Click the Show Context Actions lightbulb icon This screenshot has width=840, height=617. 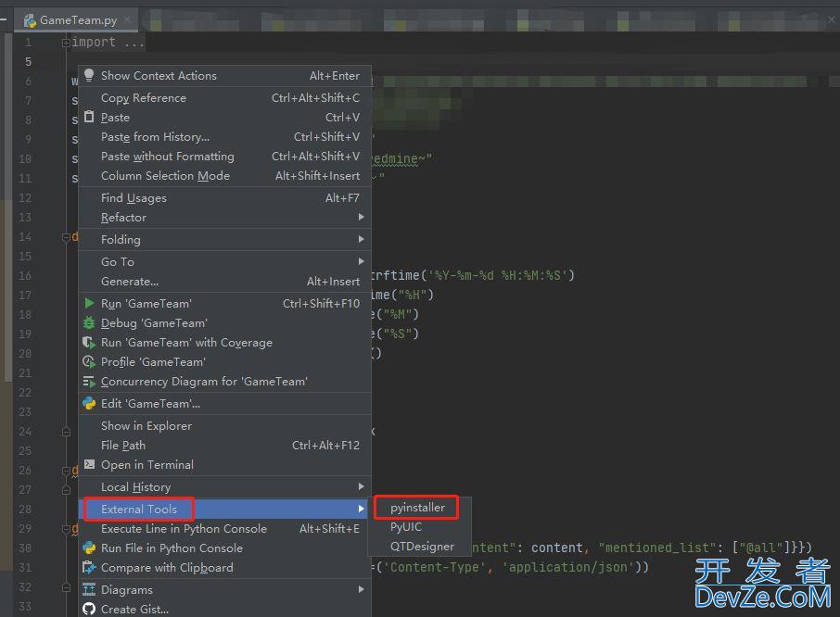(89, 75)
